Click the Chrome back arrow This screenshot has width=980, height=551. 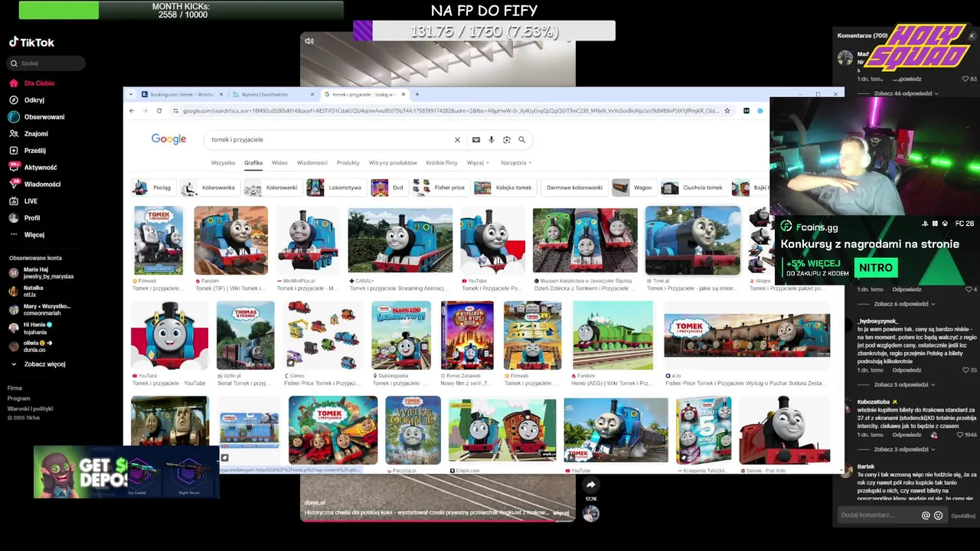(132, 111)
